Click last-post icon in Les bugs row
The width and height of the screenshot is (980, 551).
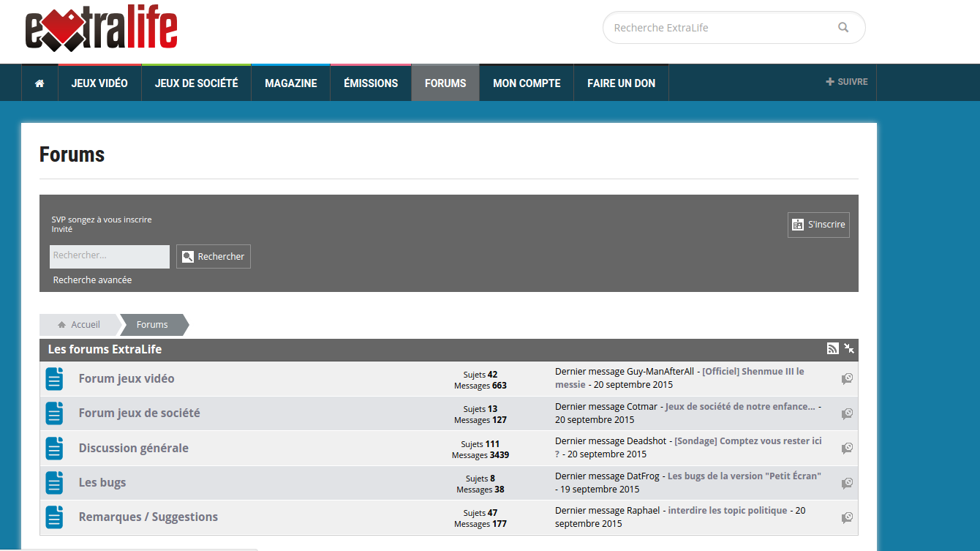(847, 483)
